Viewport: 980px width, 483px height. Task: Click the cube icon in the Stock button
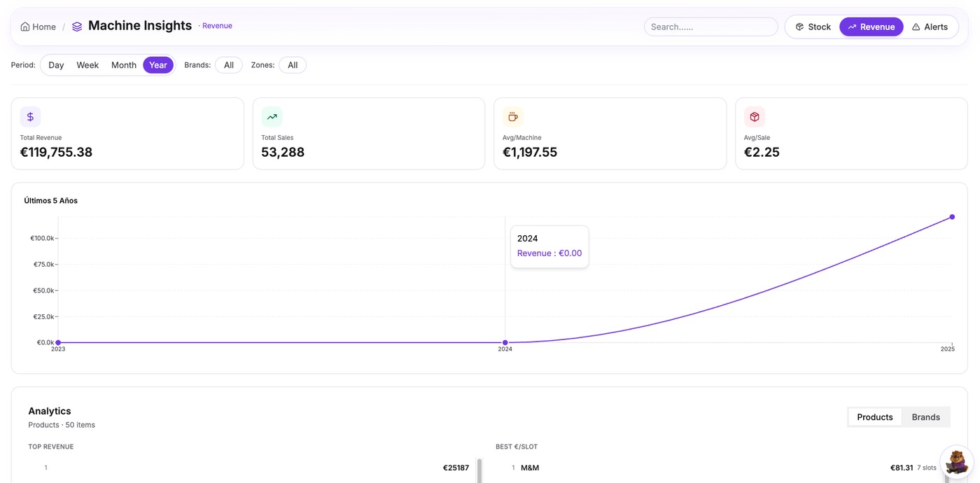point(799,26)
